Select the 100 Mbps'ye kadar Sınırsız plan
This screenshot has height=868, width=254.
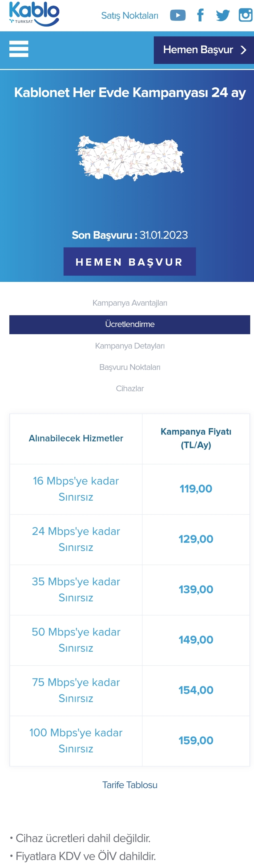tap(76, 740)
